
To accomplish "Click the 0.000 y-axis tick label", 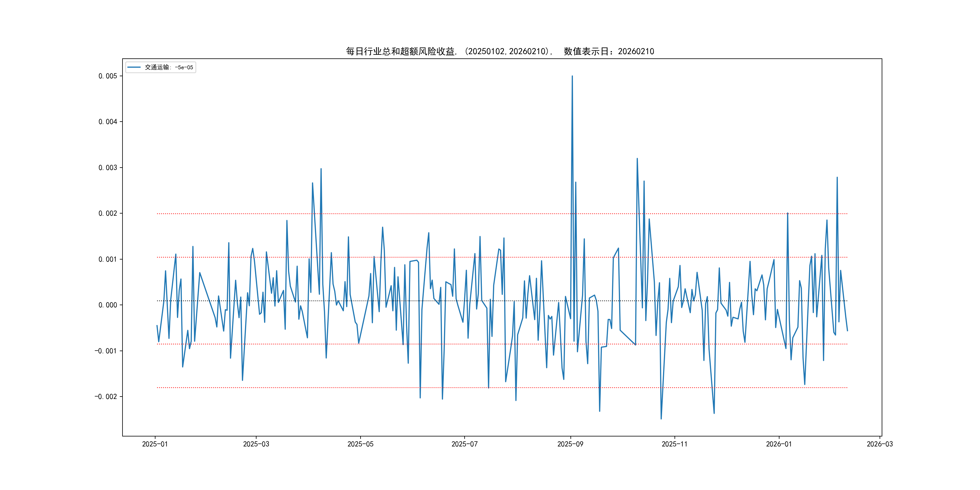I will tap(108, 305).
